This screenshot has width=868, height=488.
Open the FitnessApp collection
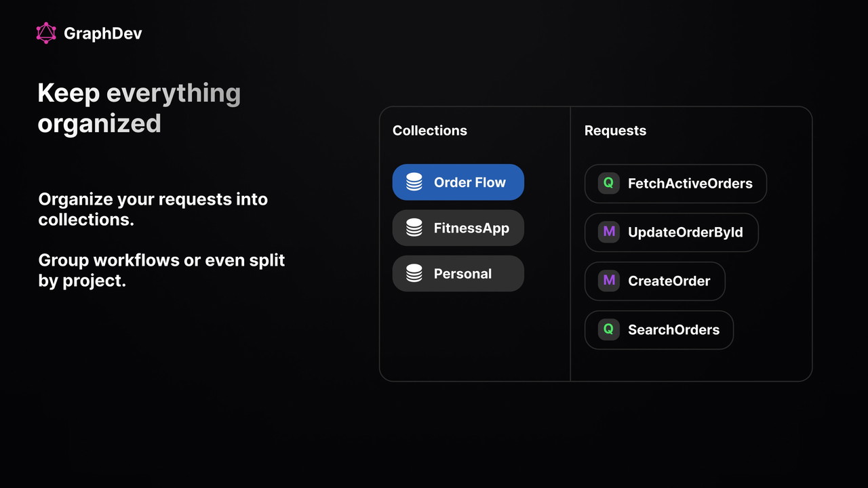click(458, 228)
